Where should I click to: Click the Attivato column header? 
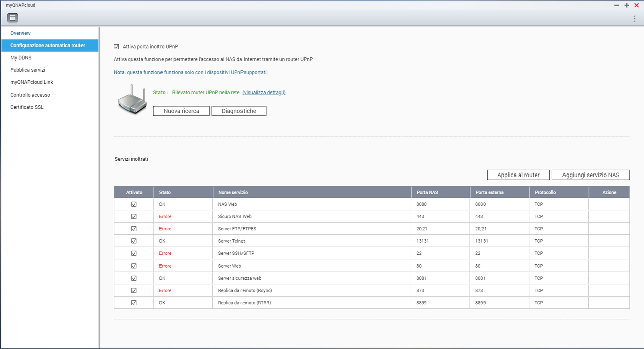[134, 192]
